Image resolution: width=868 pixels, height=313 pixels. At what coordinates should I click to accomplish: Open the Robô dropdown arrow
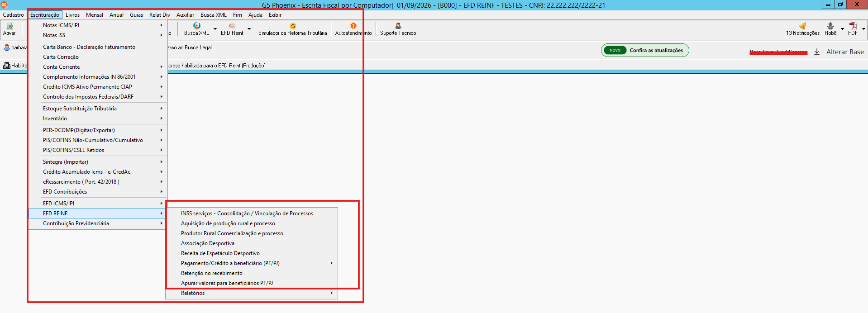[x=842, y=29]
